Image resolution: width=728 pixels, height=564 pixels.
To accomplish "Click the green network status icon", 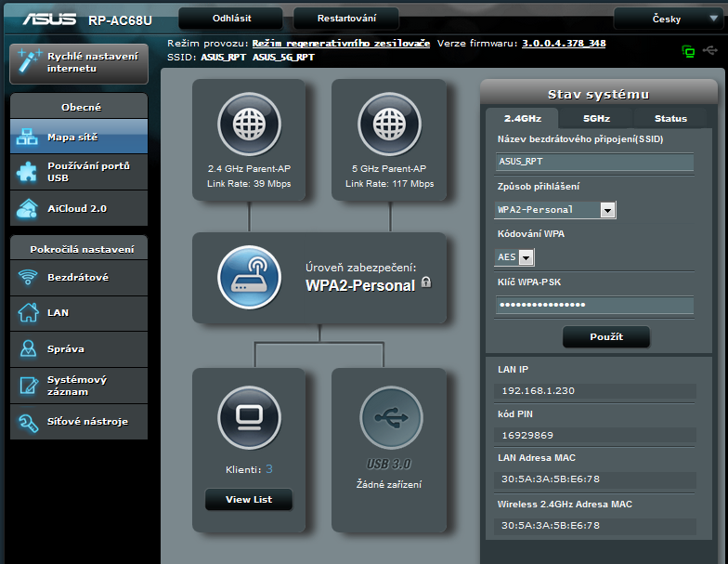I will point(688,50).
